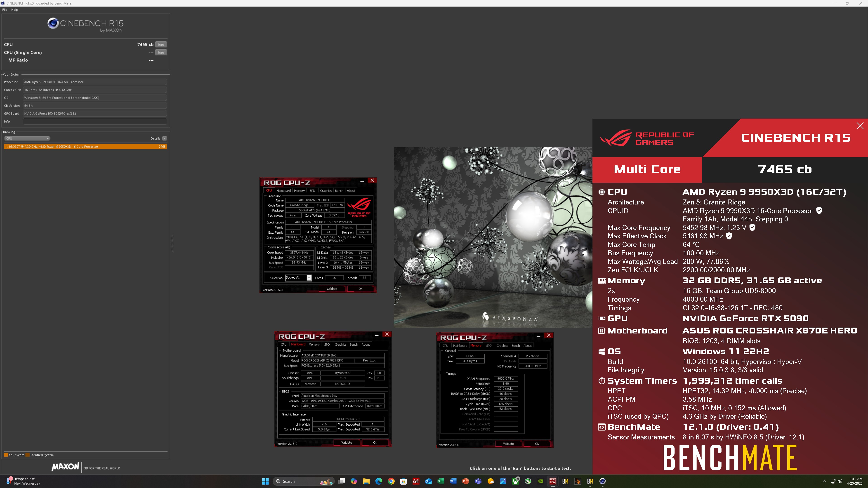Launch Microsoft Edge from the taskbar
The image size is (868, 488).
click(x=379, y=481)
